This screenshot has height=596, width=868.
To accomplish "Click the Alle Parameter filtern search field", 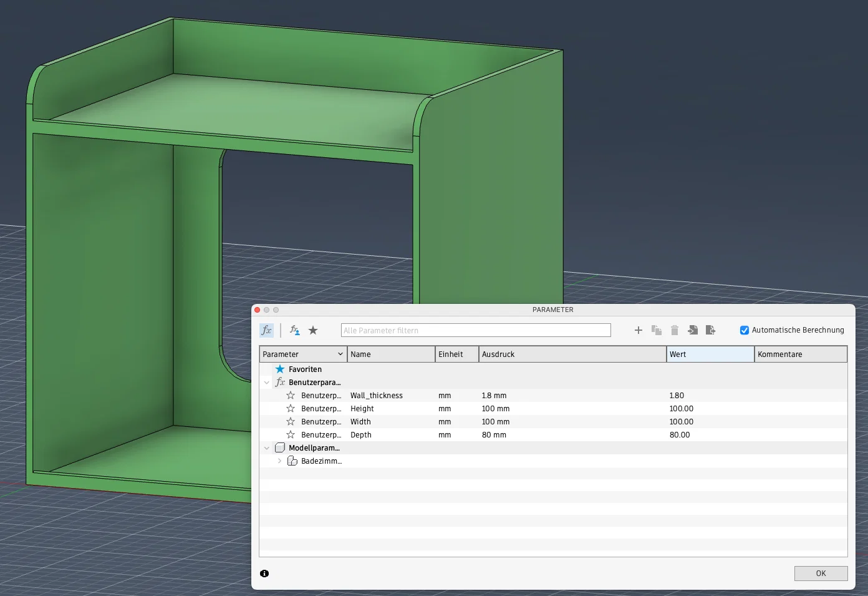I will [x=476, y=330].
